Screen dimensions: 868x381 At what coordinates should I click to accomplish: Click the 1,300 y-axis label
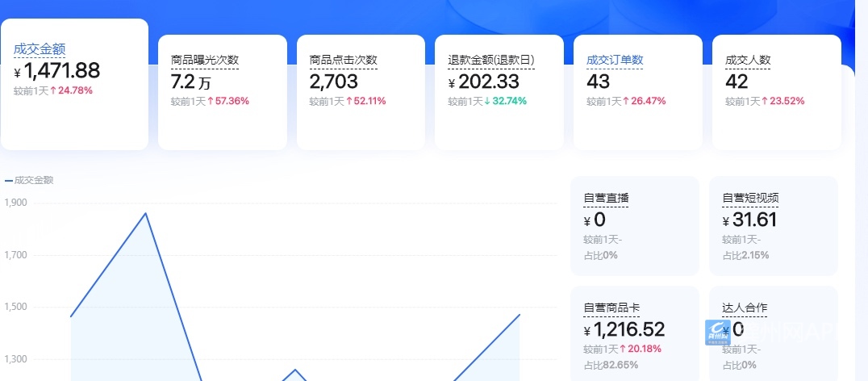tap(15, 359)
